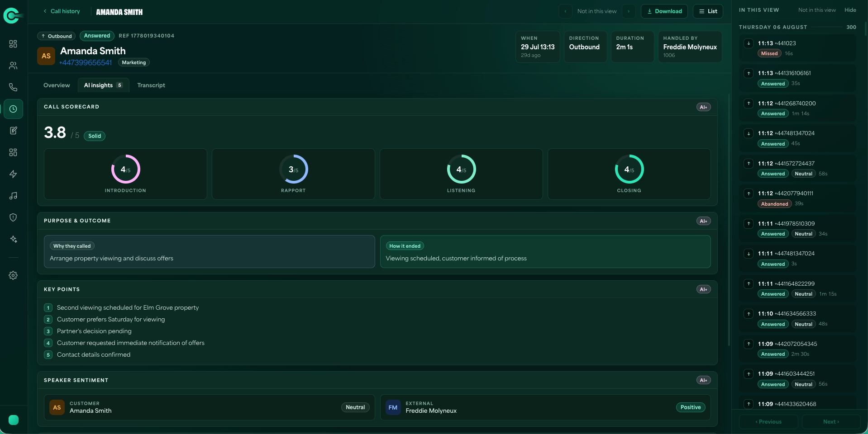Open the 11:13 +441316106161 call entry
Viewport: 868px width, 434px height.
click(x=798, y=78)
